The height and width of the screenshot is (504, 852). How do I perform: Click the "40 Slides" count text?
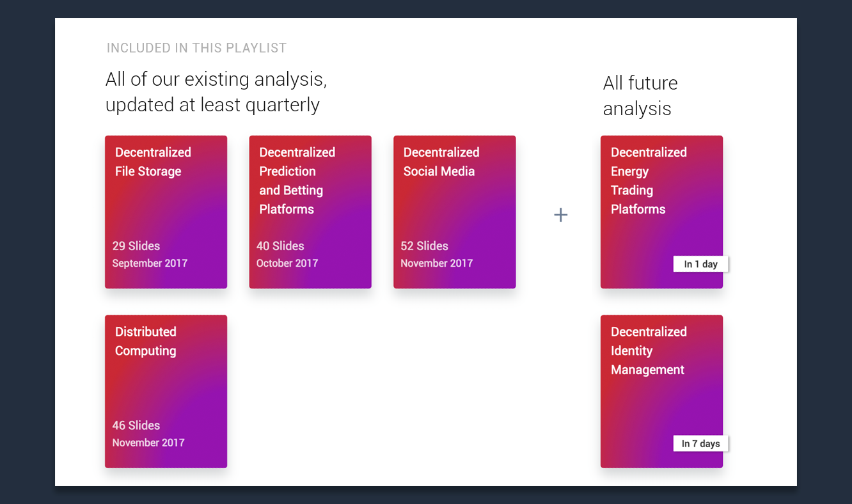pyautogui.click(x=280, y=246)
